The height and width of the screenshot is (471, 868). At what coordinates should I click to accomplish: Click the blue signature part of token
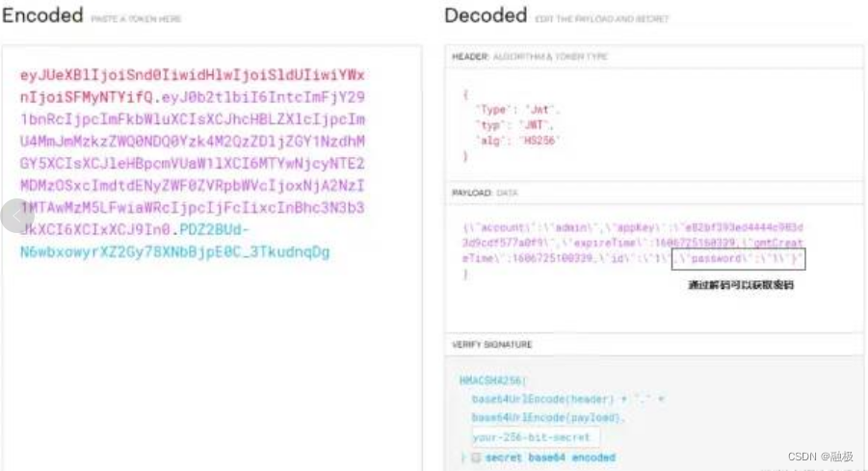tap(175, 242)
